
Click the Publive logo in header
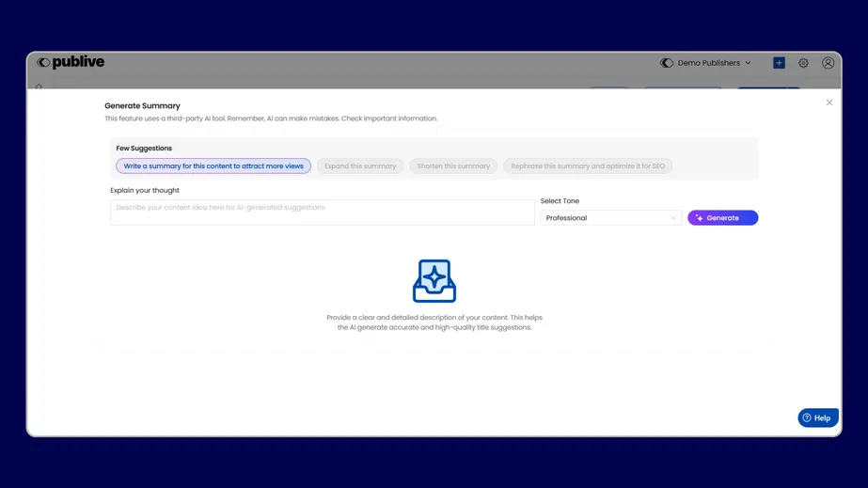coord(71,63)
